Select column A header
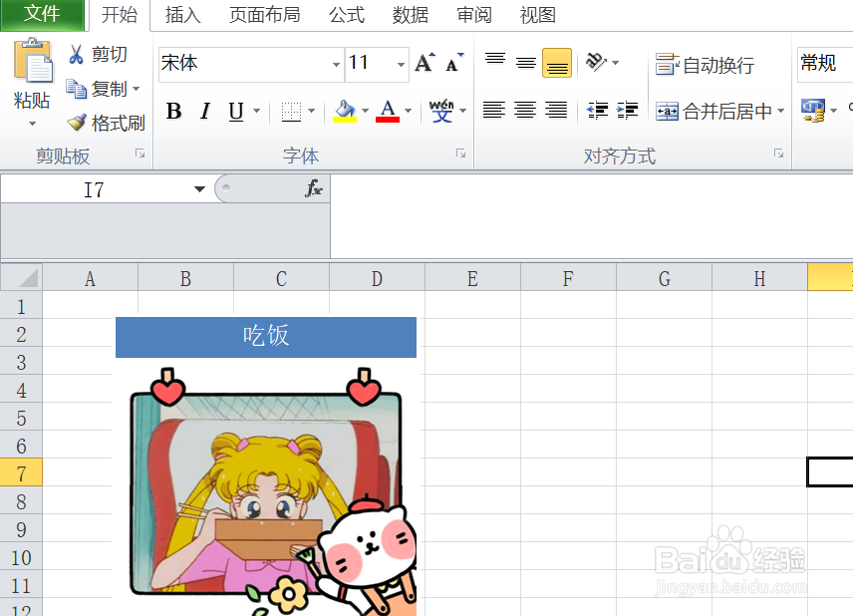Image resolution: width=853 pixels, height=616 pixels. click(x=91, y=279)
